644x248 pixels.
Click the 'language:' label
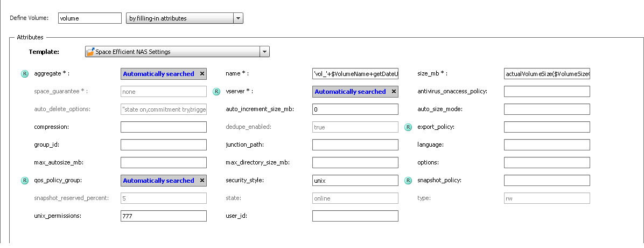pos(430,145)
